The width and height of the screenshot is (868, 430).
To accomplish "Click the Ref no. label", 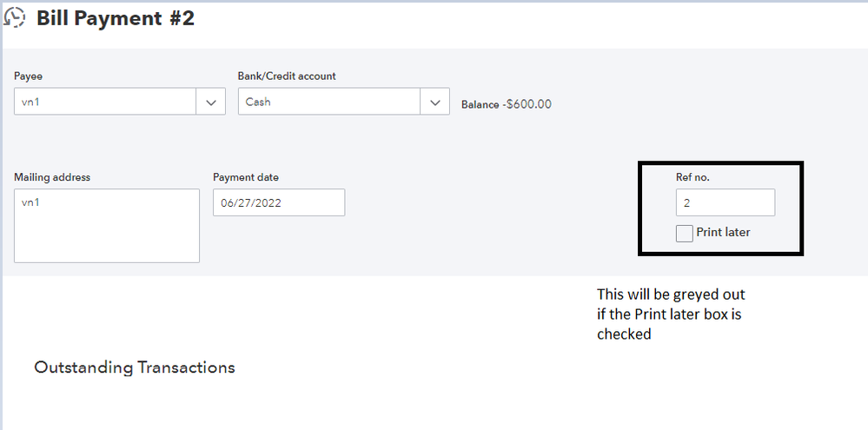I will tap(692, 177).
